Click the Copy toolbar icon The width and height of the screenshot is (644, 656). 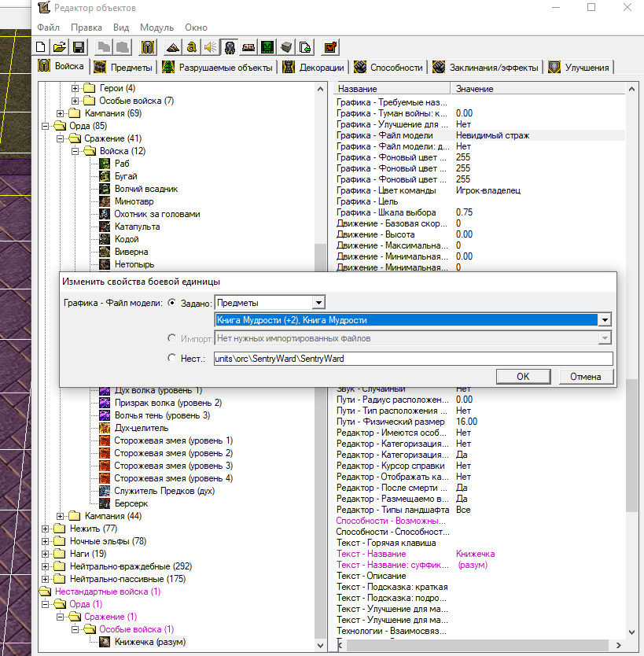(103, 47)
